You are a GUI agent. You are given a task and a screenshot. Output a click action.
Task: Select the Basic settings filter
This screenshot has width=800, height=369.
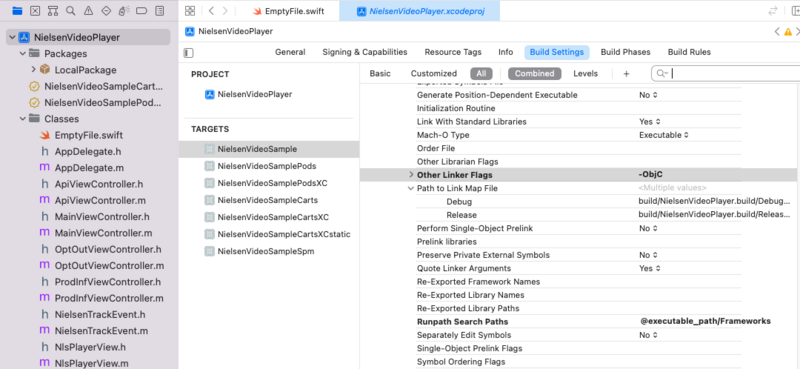(380, 73)
